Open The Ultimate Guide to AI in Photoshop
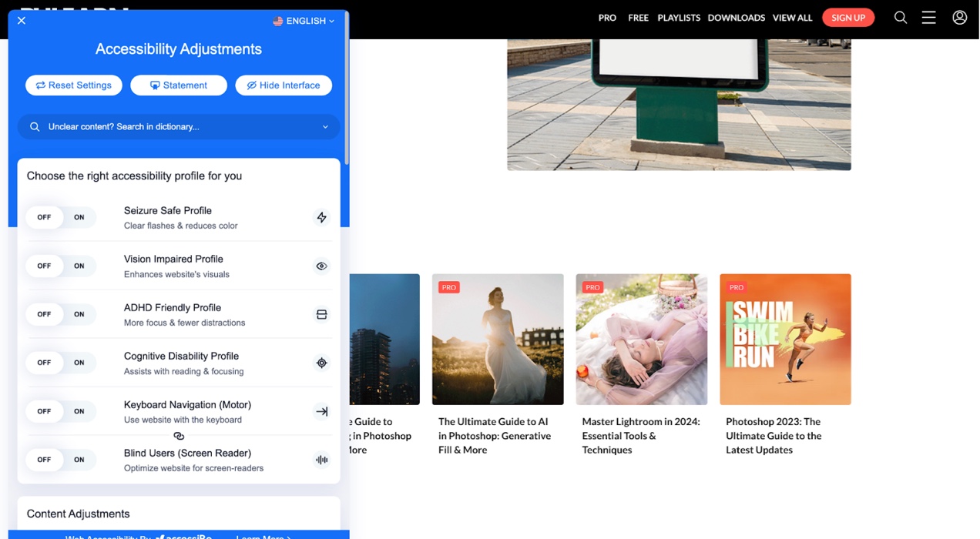Image resolution: width=980 pixels, height=539 pixels. point(495,436)
